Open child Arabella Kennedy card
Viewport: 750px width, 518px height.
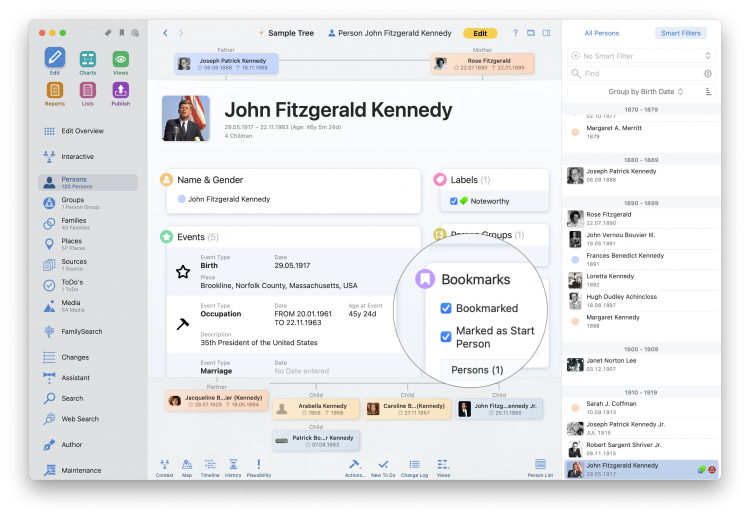click(316, 409)
